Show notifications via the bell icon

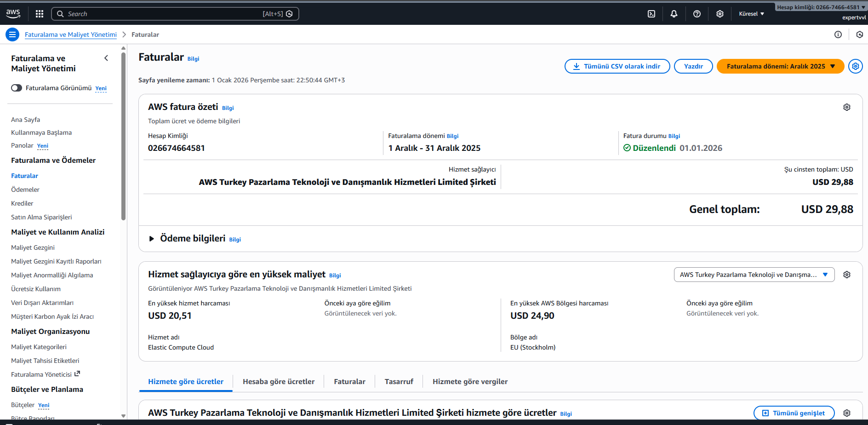(x=674, y=14)
